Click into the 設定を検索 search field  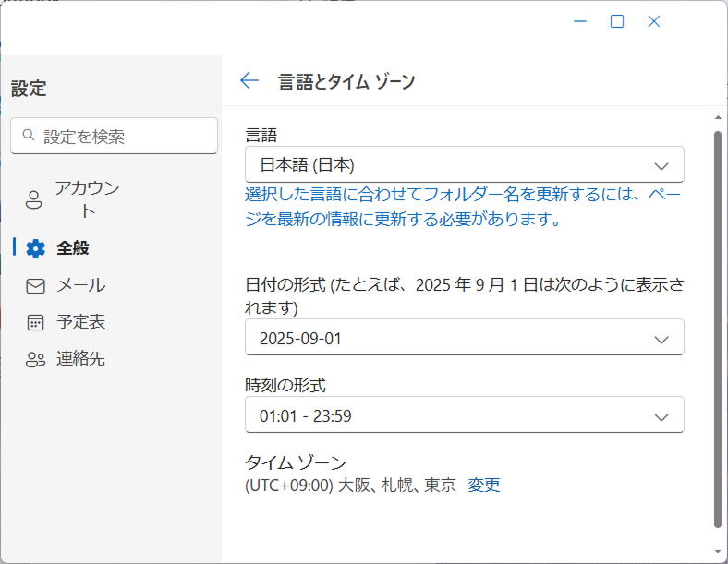tap(115, 136)
